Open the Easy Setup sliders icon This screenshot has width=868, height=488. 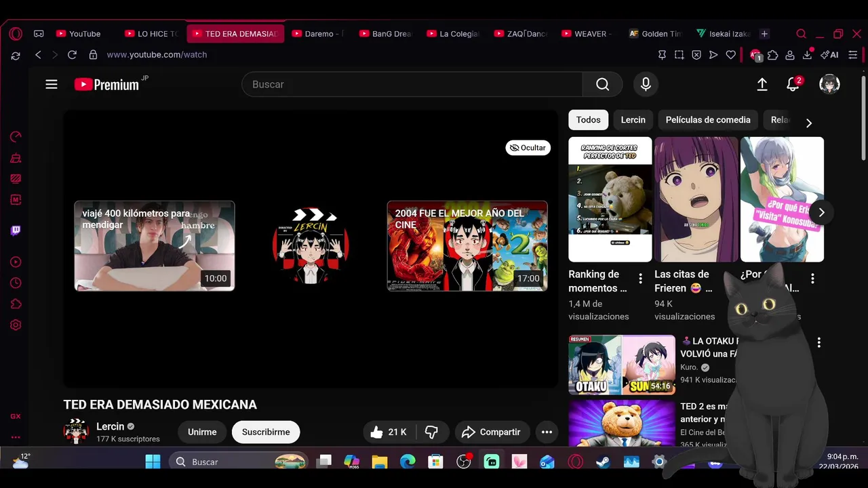pyautogui.click(x=853, y=55)
